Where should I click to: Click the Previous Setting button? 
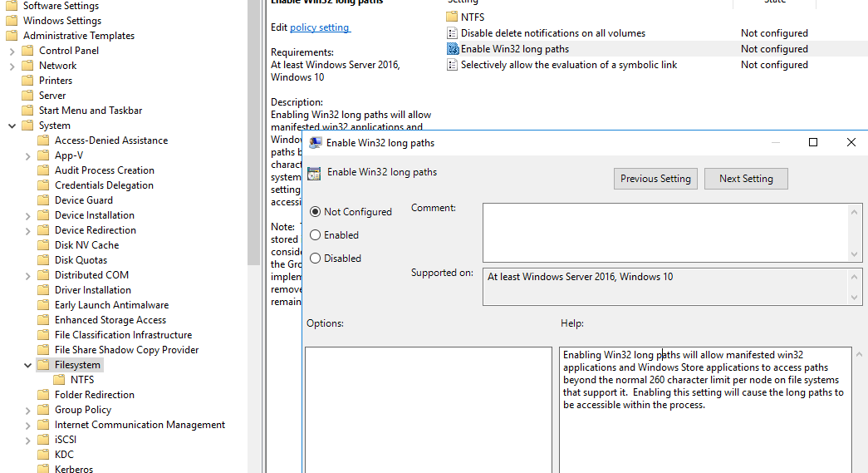655,179
